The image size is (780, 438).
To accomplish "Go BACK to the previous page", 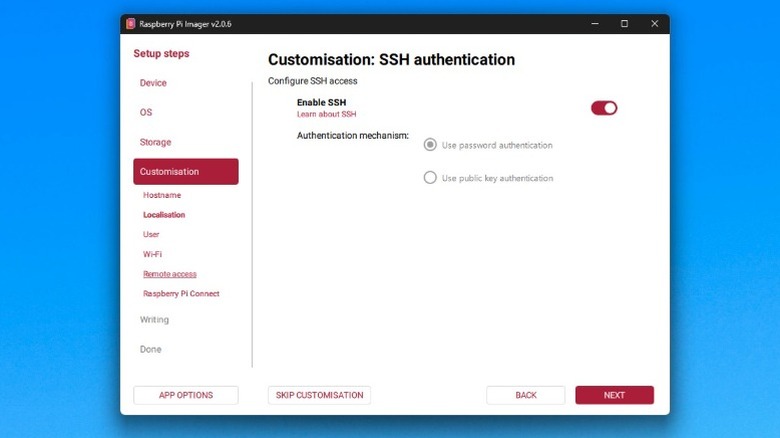I will 526,395.
